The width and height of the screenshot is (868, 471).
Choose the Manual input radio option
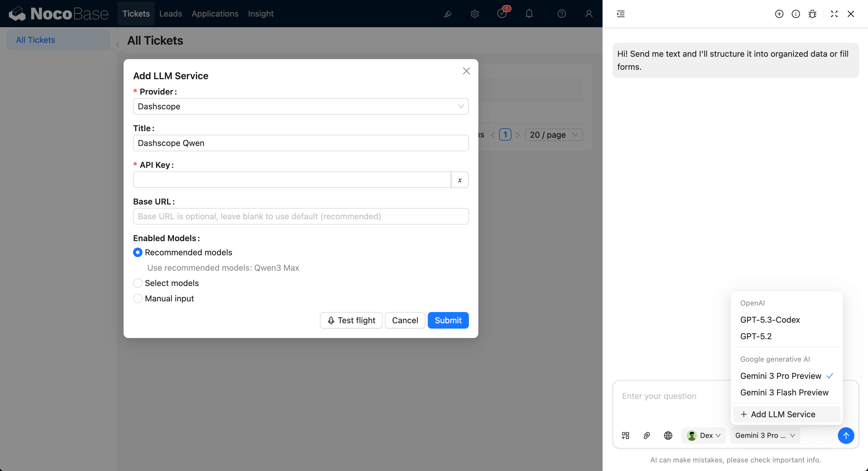(138, 299)
